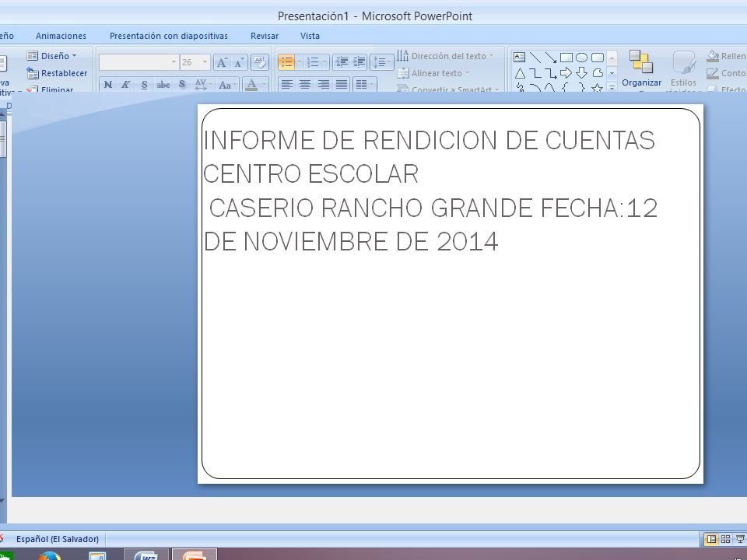Select the straight line shape

click(535, 58)
